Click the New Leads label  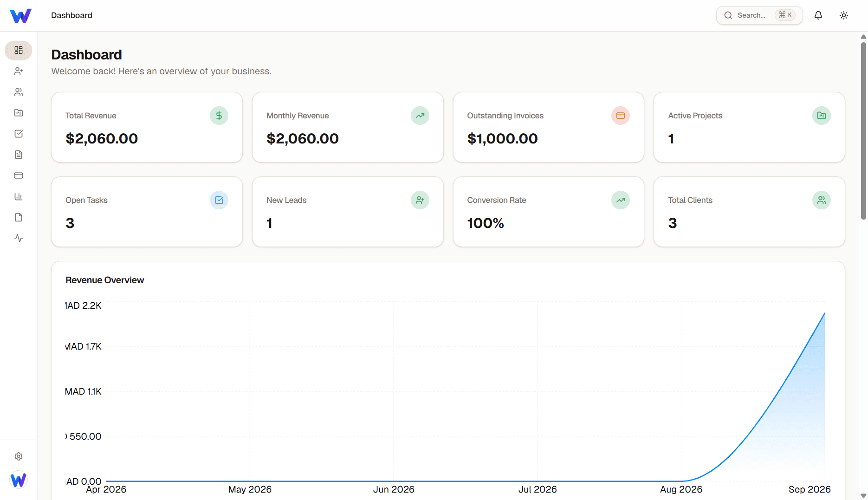[286, 200]
